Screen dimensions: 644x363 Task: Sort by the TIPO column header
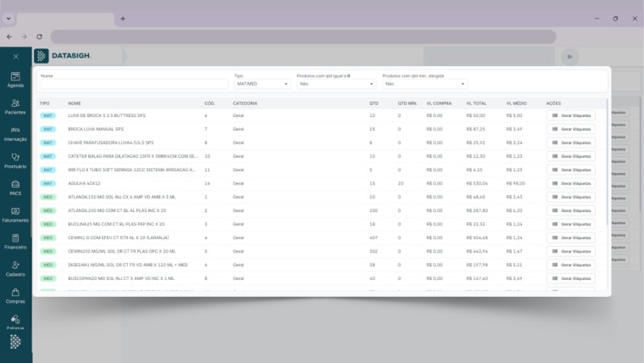tap(44, 103)
